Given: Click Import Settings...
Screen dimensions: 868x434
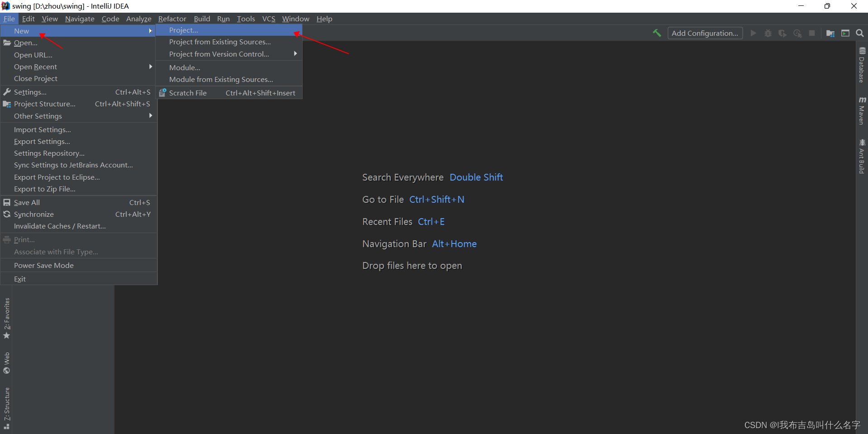Looking at the screenshot, I should pos(79,129).
